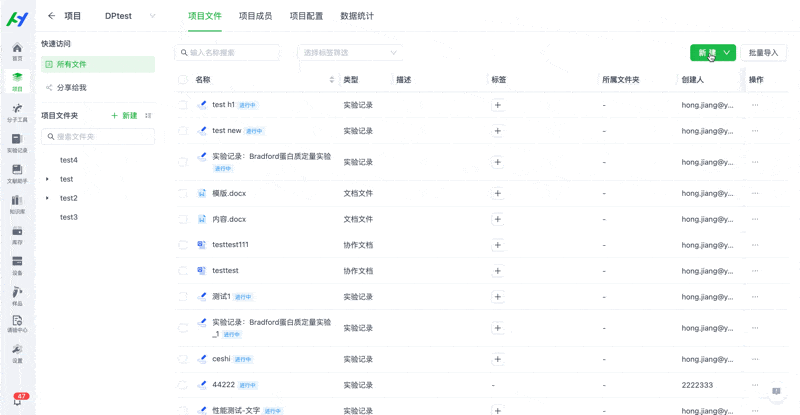Viewport: 800px width, 415px height.
Task: Open the 首页 home icon in sidebar
Action: tap(17, 52)
